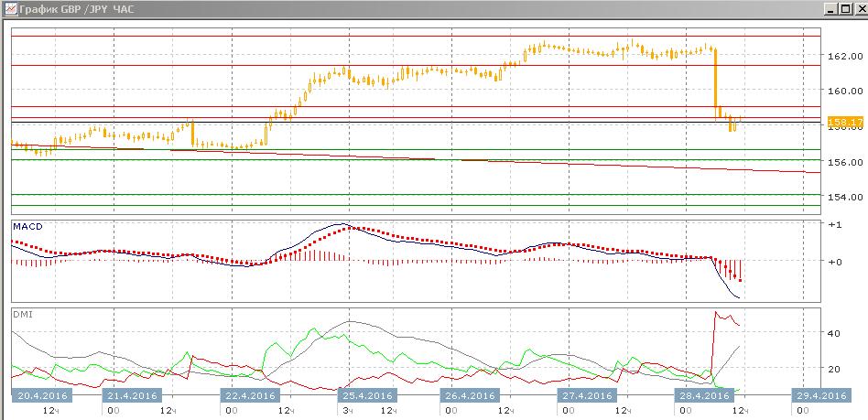Click the +0 MACD scale label
Viewport: 868px width, 420px height.
click(835, 262)
